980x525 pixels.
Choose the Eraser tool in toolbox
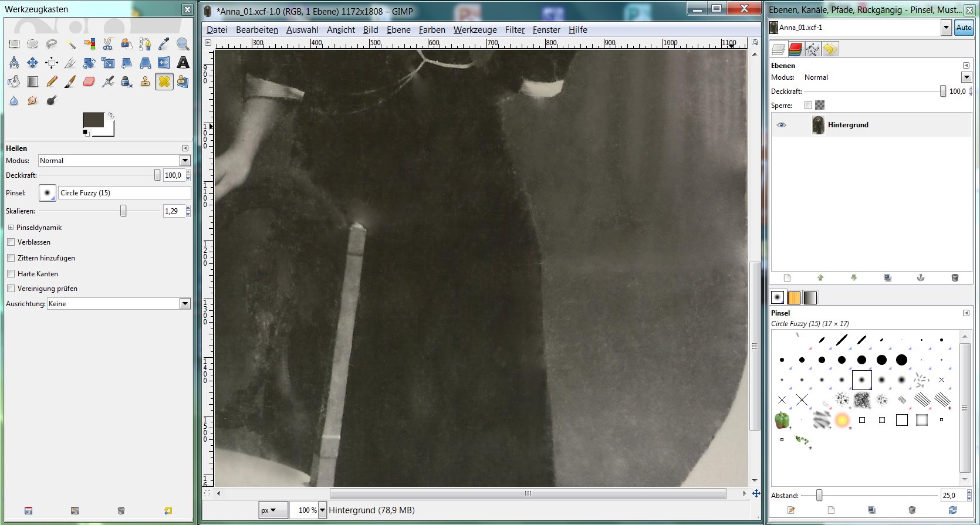point(89,82)
